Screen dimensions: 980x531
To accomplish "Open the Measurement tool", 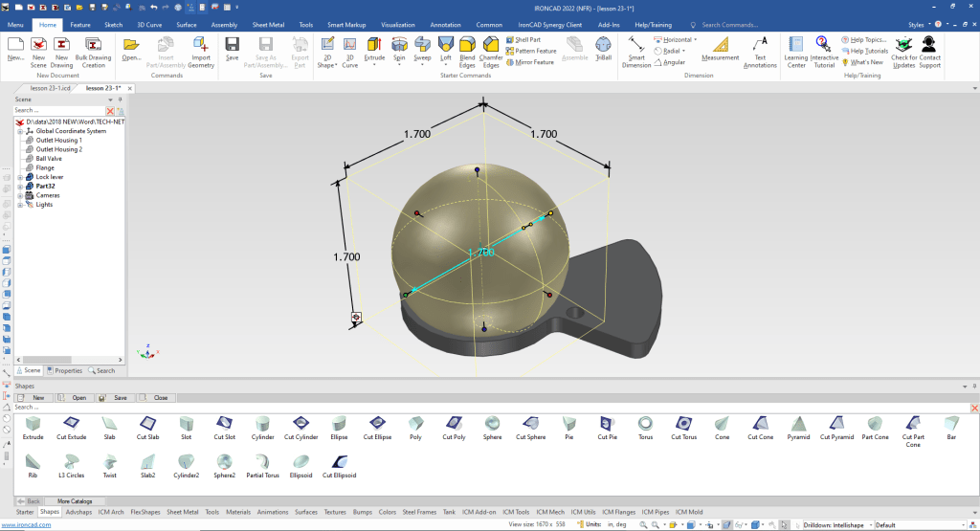I will pyautogui.click(x=720, y=49).
